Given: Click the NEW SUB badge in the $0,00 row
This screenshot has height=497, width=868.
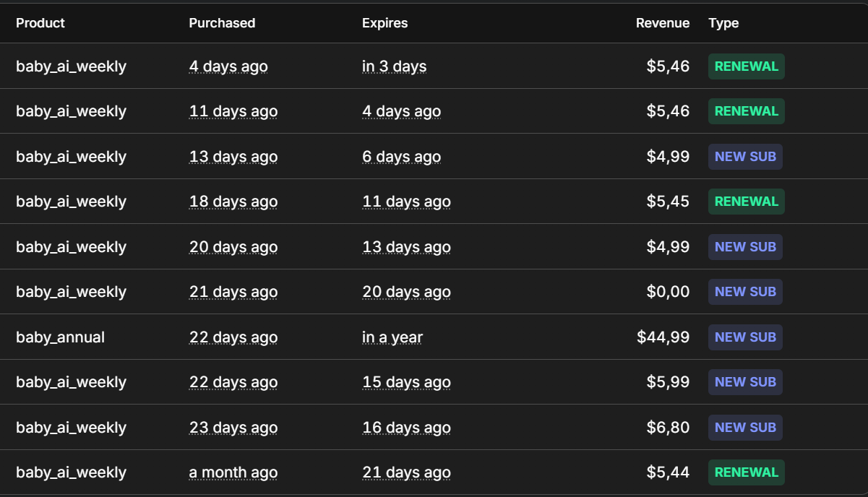Looking at the screenshot, I should click(x=745, y=292).
